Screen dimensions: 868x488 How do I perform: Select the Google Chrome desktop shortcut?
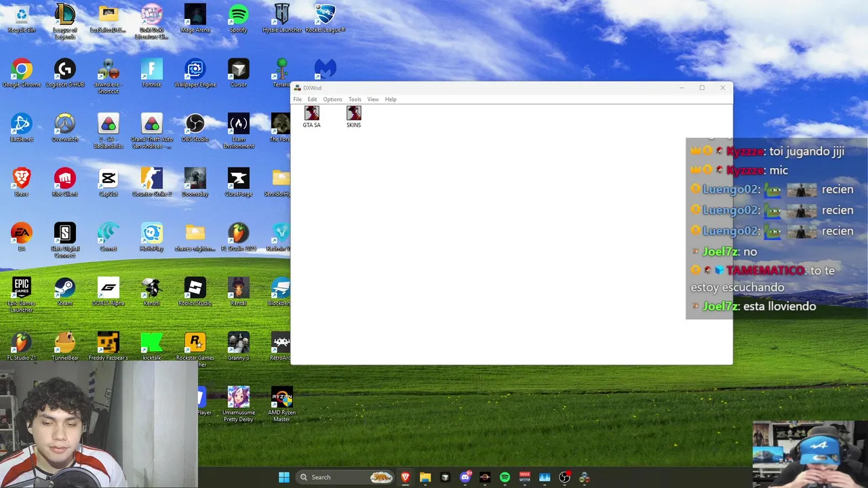point(22,73)
